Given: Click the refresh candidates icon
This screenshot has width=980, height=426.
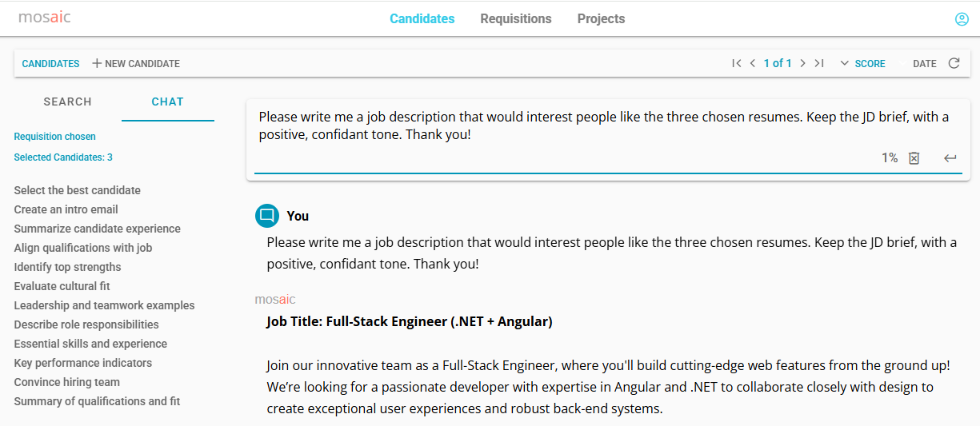Looking at the screenshot, I should (x=954, y=63).
